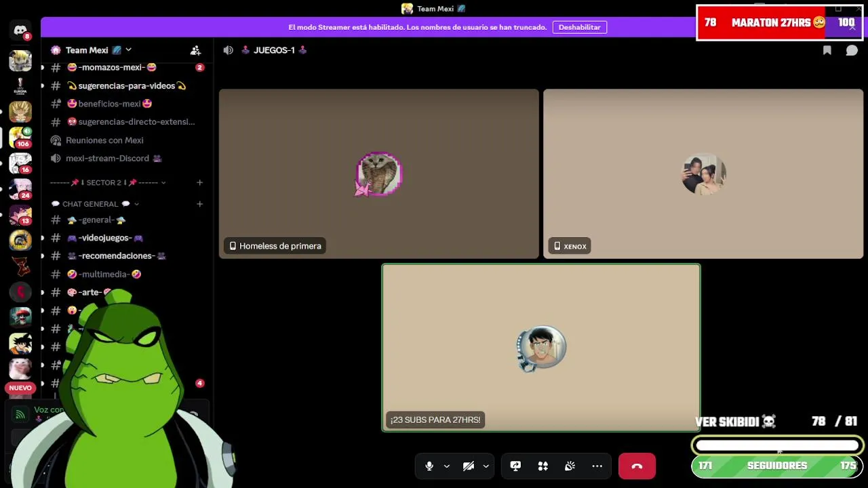Open the soundboard icon
Screen dimensions: 868x488
[570, 466]
